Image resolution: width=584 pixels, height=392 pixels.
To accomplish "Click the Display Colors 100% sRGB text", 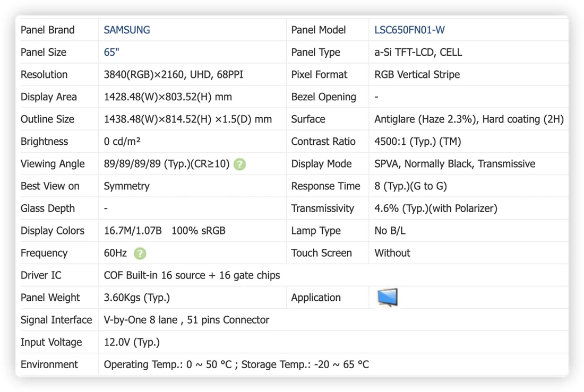I will coord(199,231).
